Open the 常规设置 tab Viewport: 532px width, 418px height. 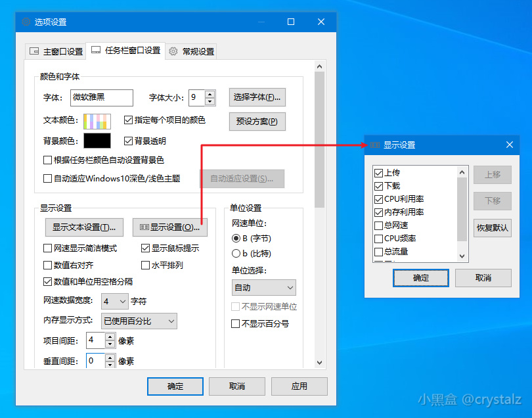(191, 51)
